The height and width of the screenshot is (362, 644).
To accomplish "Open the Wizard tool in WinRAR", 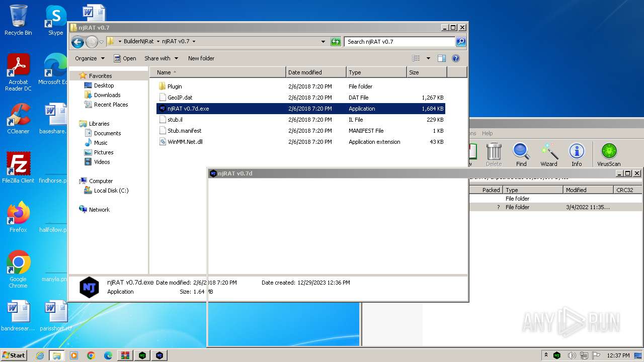I will 549,154.
